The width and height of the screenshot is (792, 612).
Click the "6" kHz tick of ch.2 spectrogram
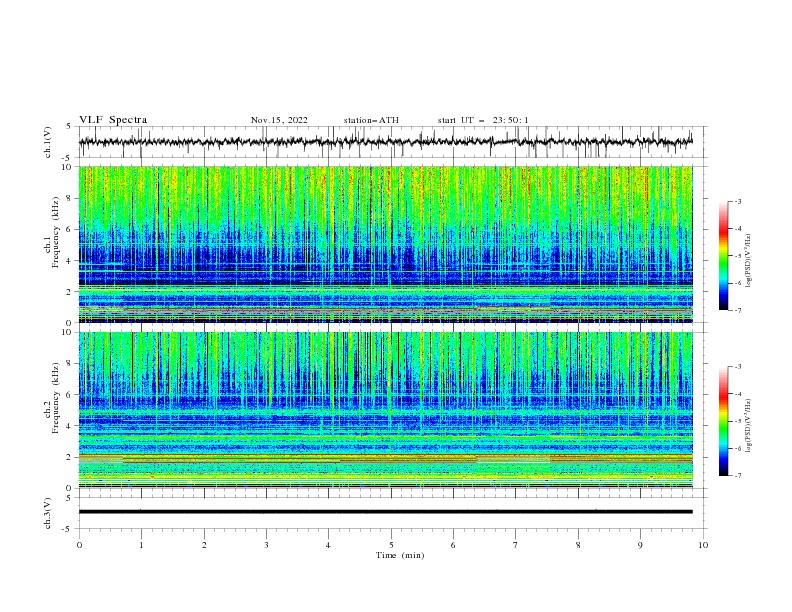pos(69,395)
